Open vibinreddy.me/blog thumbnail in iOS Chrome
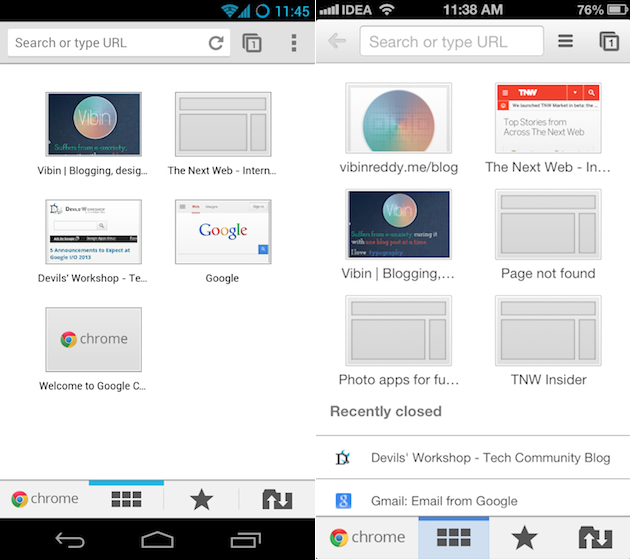This screenshot has width=630, height=560. (x=399, y=118)
